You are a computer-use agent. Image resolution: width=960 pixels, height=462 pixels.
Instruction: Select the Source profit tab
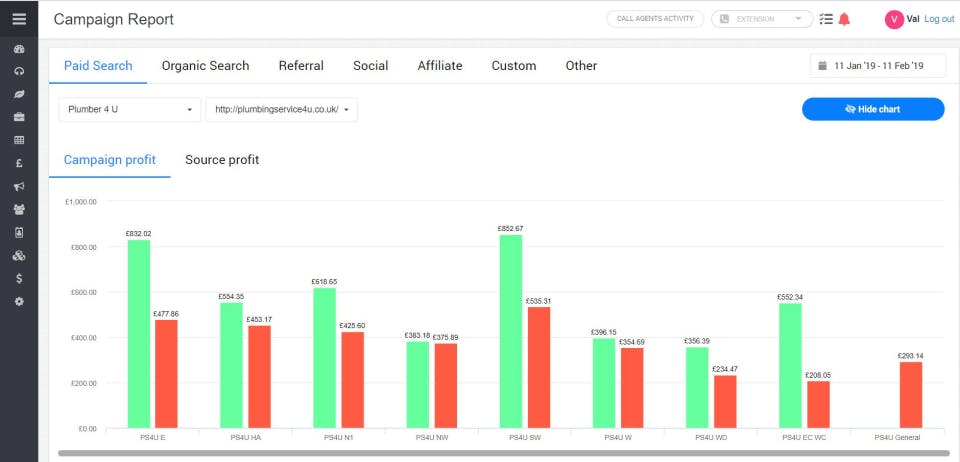(222, 160)
